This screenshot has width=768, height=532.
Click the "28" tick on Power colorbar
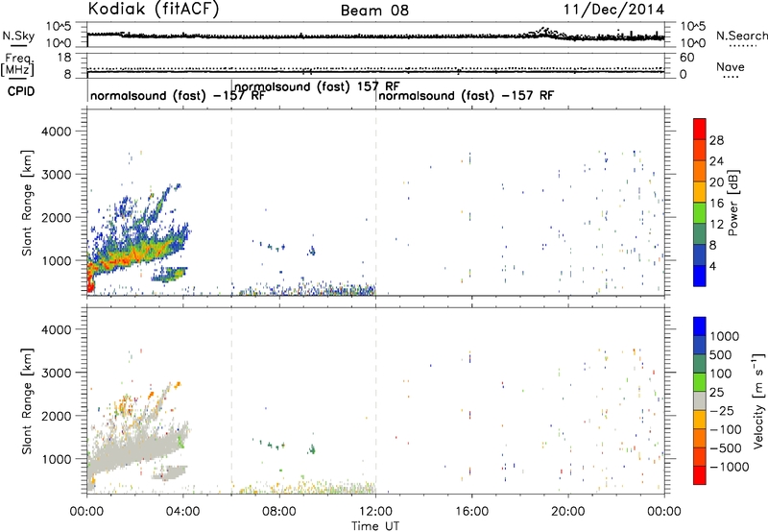point(716,140)
